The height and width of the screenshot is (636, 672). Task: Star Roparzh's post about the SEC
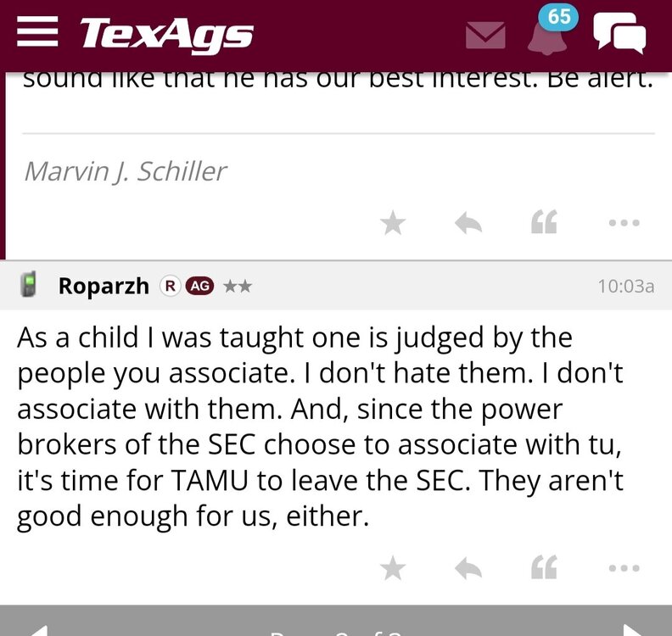(392, 568)
